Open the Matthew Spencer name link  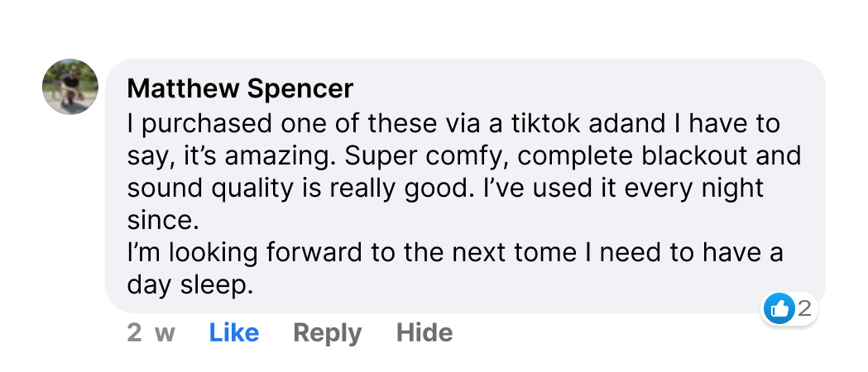241,88
